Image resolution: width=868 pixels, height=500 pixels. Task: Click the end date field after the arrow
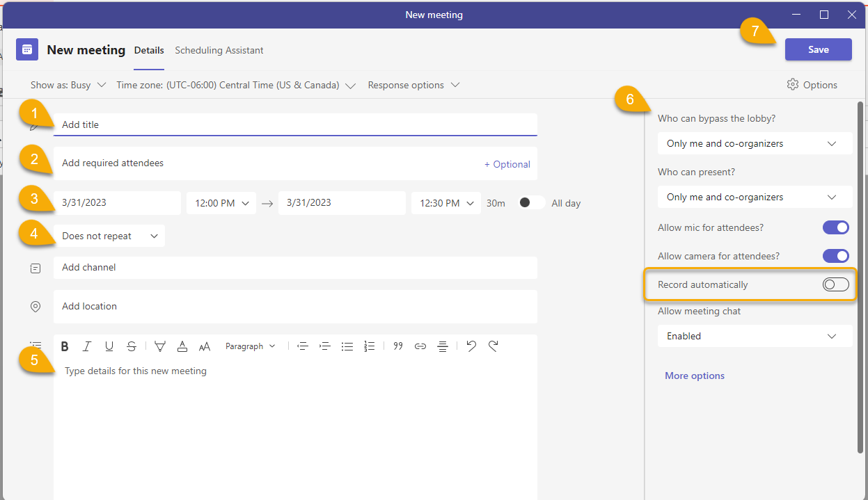click(x=342, y=203)
